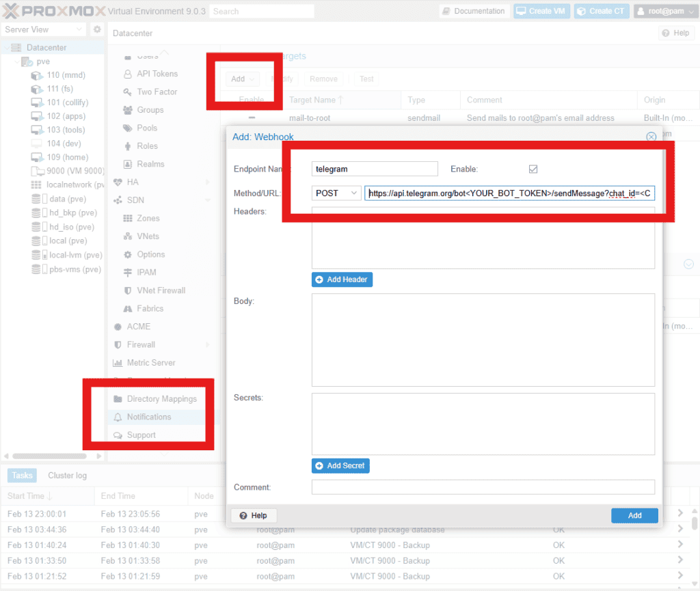Open Notifications via its bell icon

point(118,417)
